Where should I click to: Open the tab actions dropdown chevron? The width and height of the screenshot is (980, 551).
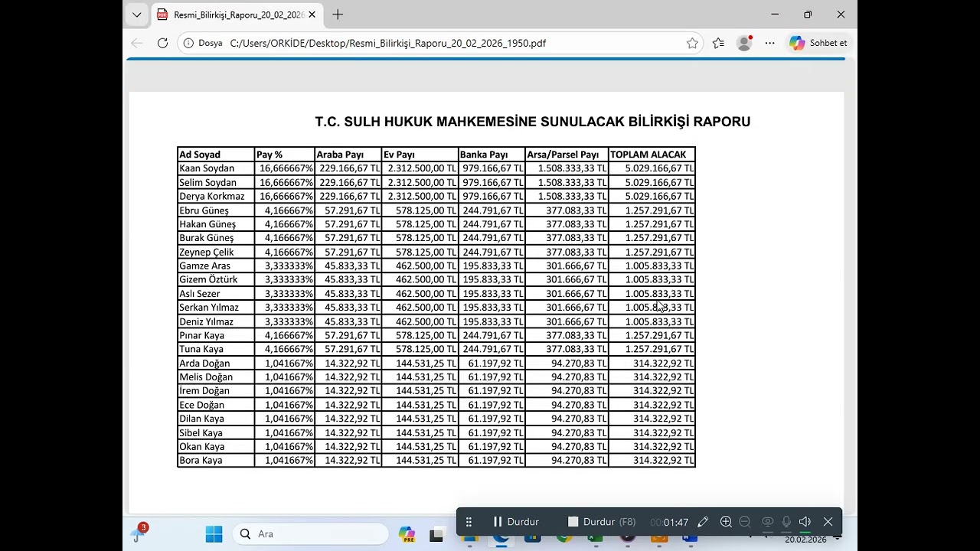136,15
